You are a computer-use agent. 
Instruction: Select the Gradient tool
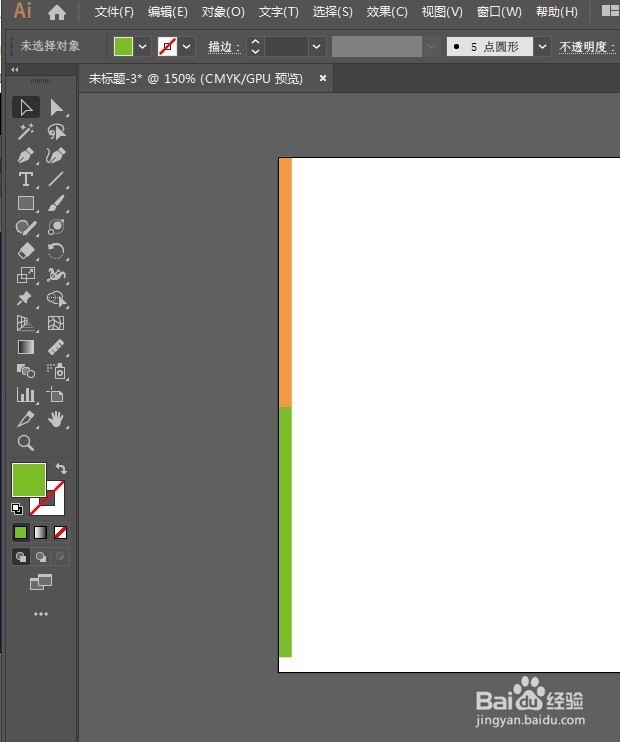point(26,347)
